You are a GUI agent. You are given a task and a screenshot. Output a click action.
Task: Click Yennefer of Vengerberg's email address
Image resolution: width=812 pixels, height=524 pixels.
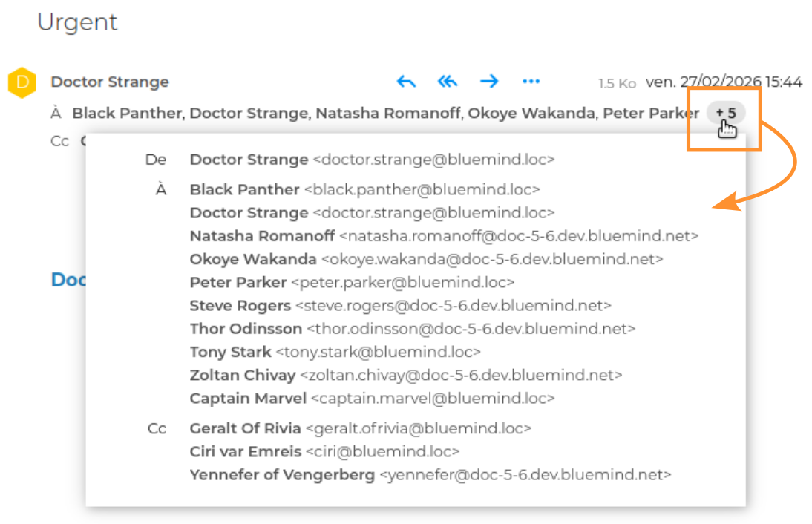[525, 474]
